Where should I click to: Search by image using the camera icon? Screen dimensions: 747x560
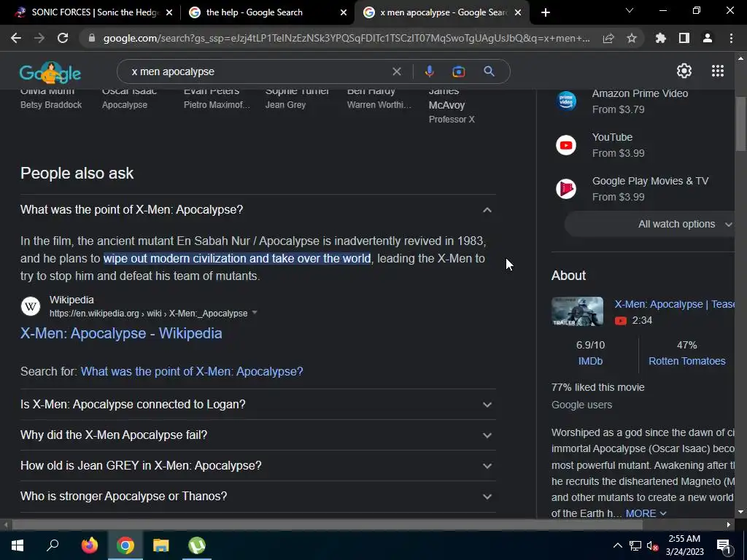(x=458, y=71)
